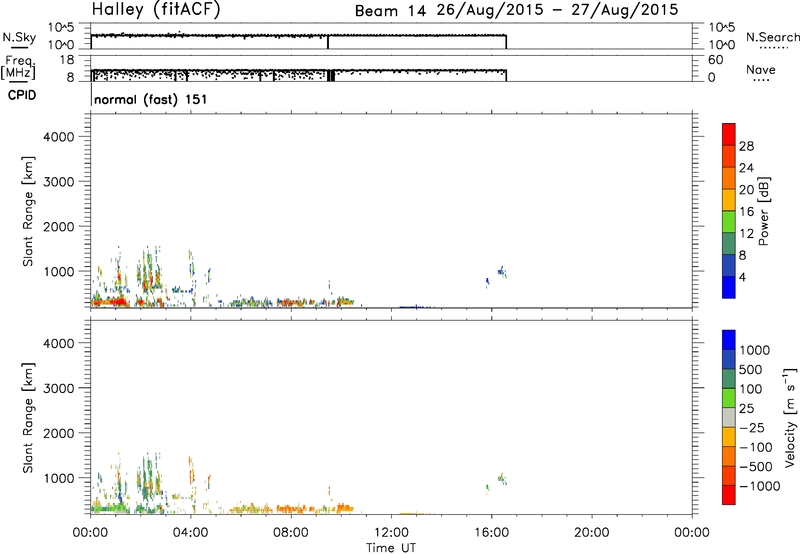Click the -1000 label on velocity colorbar
Viewport: 800px width, 554px height.
coord(760,486)
